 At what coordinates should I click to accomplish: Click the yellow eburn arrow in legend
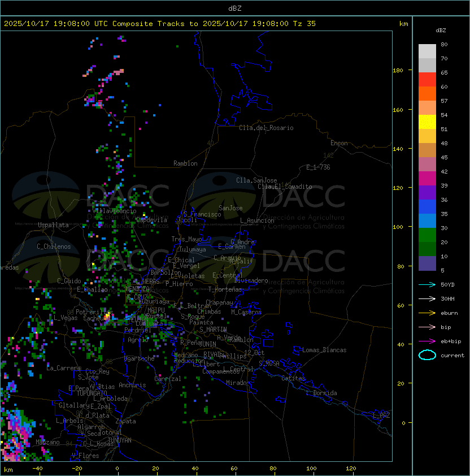pos(427,313)
